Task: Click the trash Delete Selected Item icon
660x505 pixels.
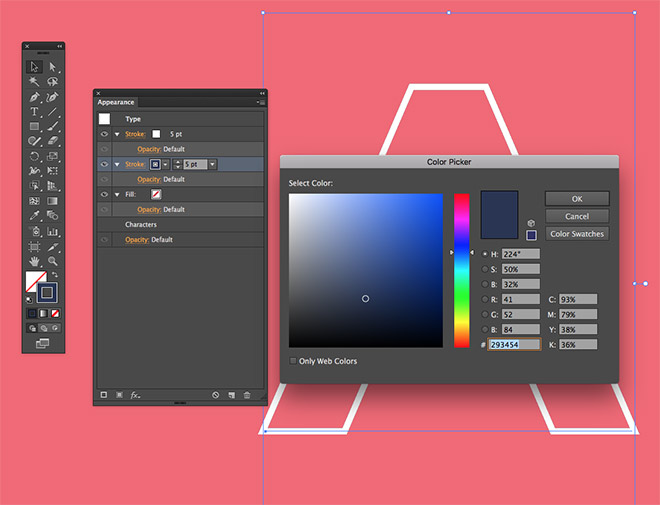Action: [x=247, y=395]
